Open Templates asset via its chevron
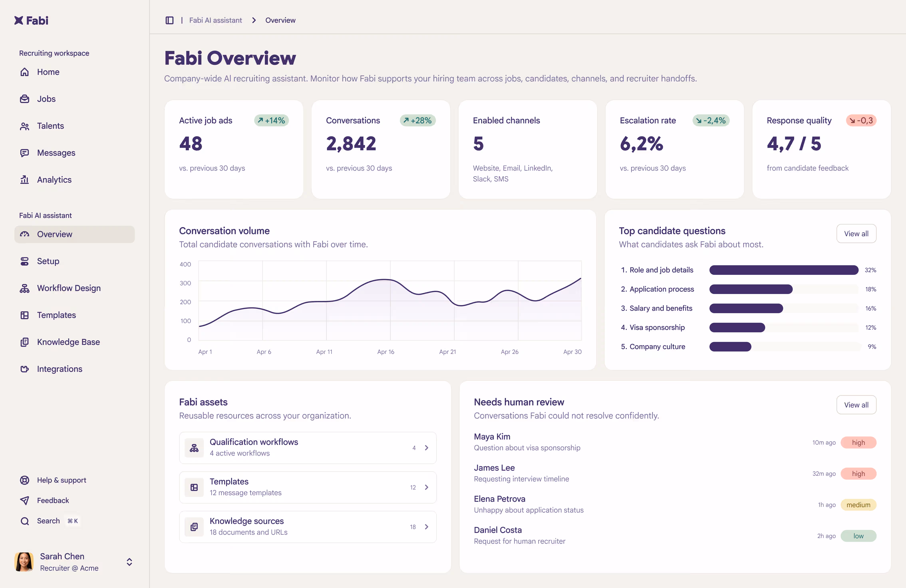 point(427,487)
